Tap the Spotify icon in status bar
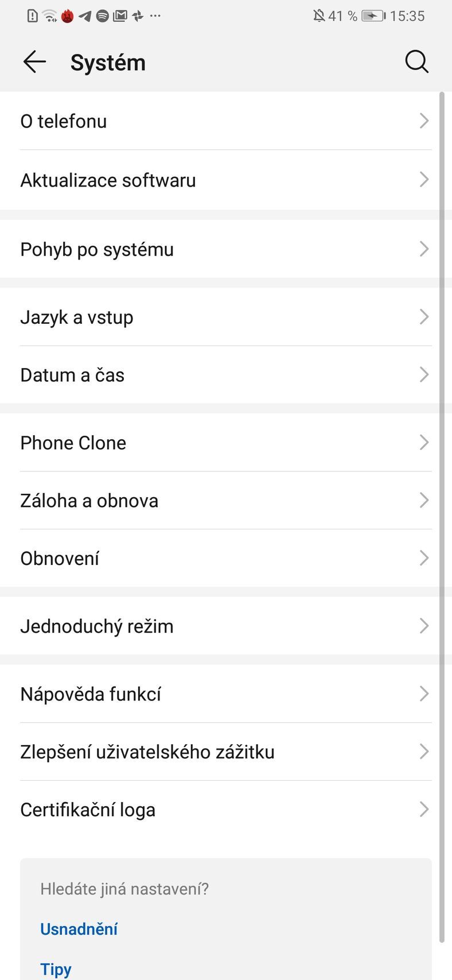 click(103, 16)
